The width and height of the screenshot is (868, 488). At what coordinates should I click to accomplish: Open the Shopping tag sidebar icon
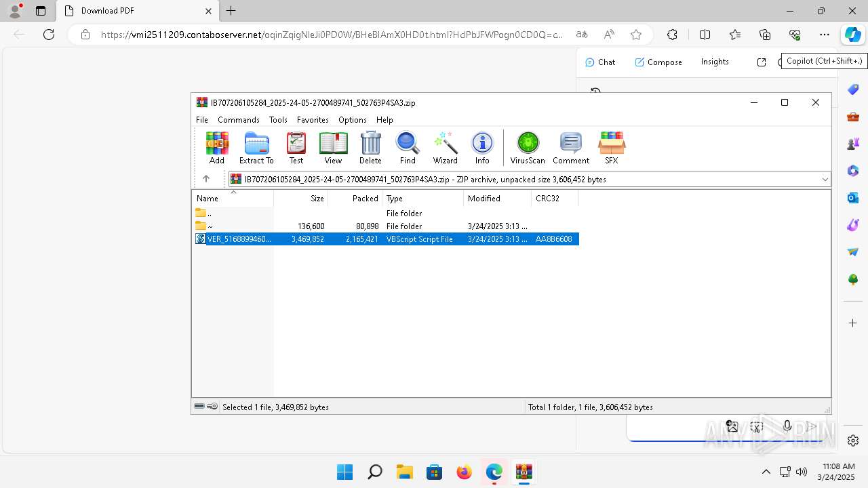[x=853, y=89]
